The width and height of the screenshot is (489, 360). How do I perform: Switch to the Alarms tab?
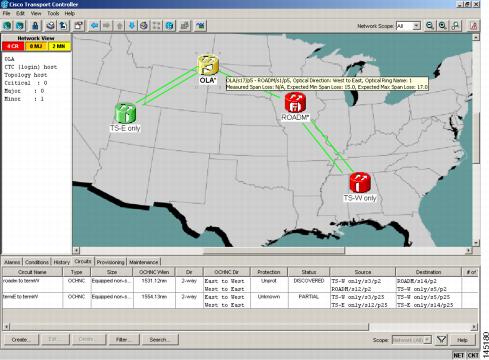(x=12, y=262)
